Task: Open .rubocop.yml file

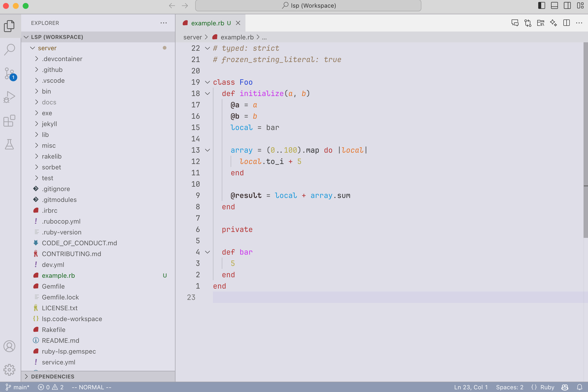Action: [98, 221]
